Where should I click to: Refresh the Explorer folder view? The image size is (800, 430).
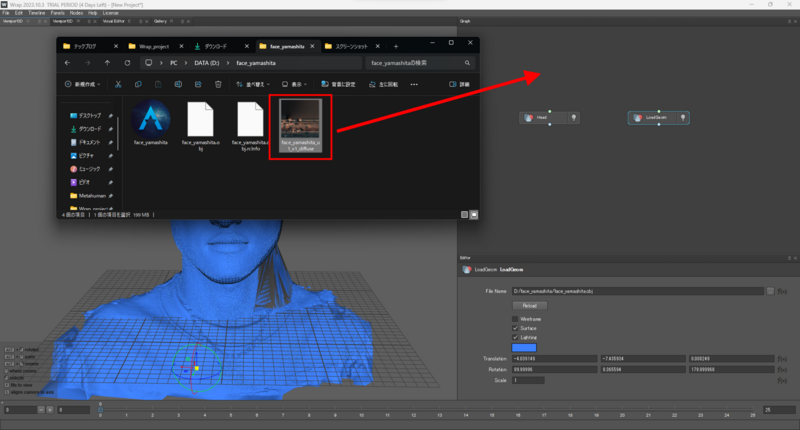click(x=127, y=63)
